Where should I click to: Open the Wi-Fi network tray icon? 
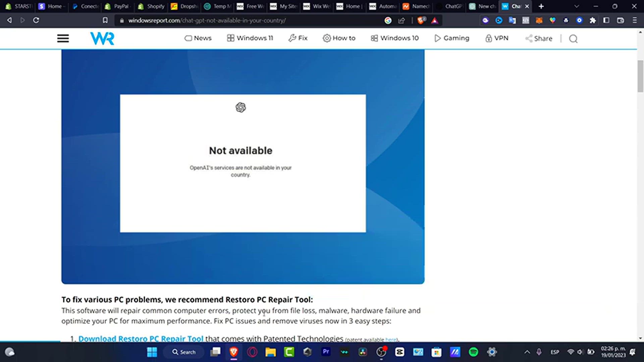pyautogui.click(x=571, y=352)
